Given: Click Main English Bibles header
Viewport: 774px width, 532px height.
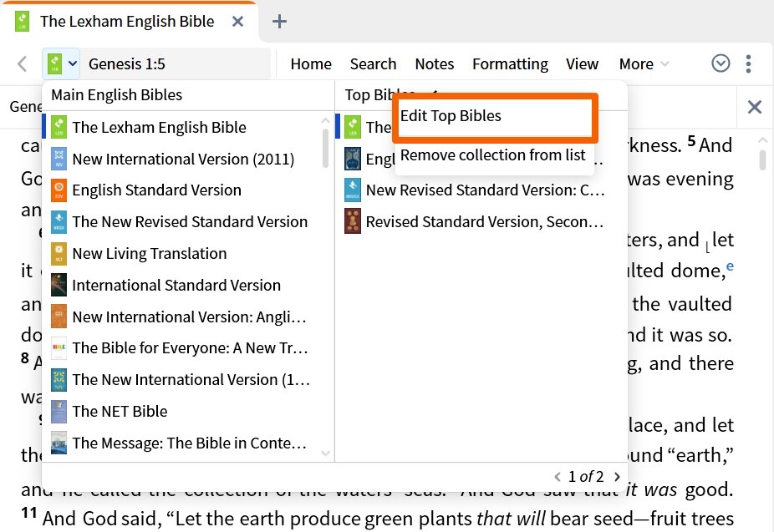Looking at the screenshot, I should click(116, 94).
